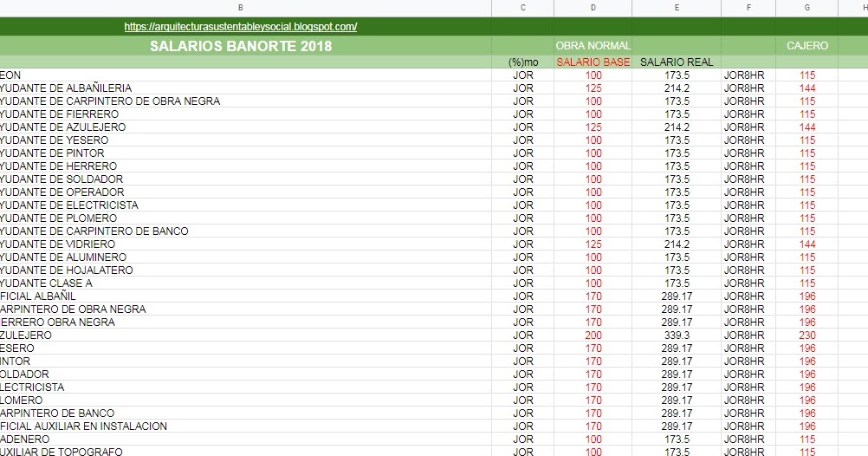The width and height of the screenshot is (868, 456).
Task: Select the YUDANTE DE PLOMERO cell
Action: click(245, 218)
